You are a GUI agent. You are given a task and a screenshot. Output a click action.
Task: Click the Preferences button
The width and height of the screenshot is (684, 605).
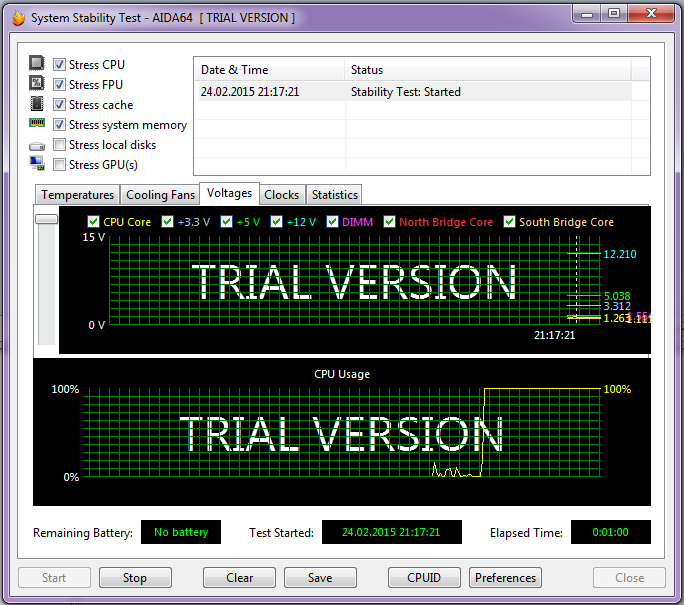point(505,578)
